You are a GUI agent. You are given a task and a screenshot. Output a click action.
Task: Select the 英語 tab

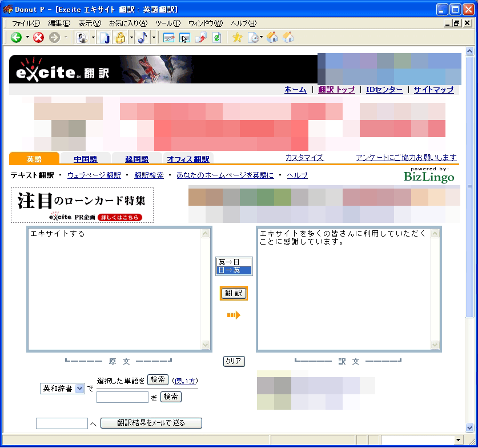[x=34, y=159]
